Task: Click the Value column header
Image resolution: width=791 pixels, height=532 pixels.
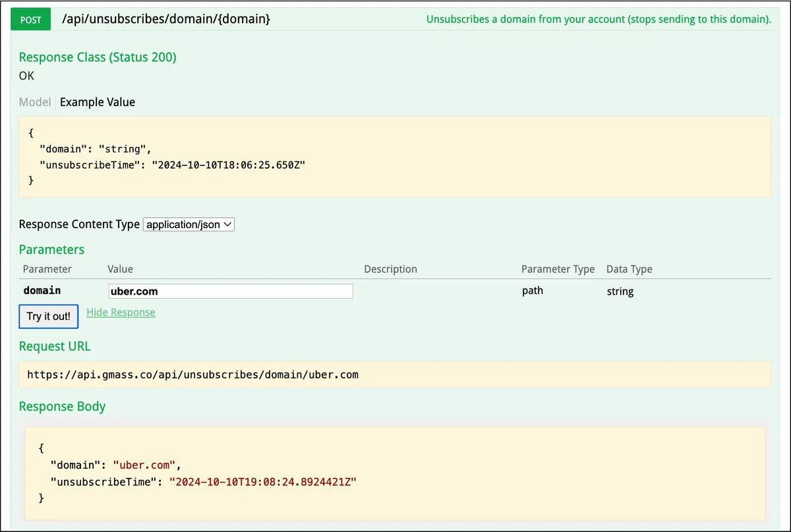Action: tap(120, 269)
